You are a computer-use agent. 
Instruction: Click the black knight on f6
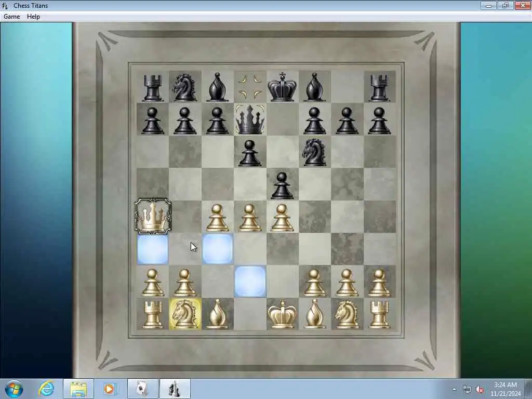(314, 152)
